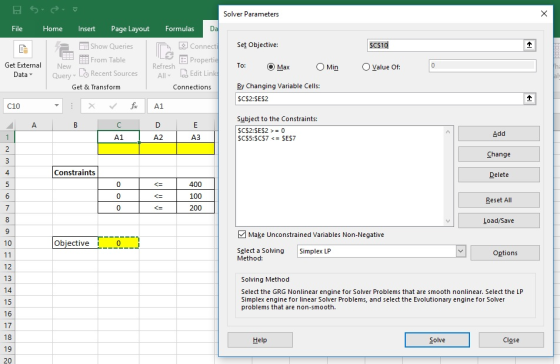
Task: Click constraints list scroll up arrow
Action: pos(448,131)
